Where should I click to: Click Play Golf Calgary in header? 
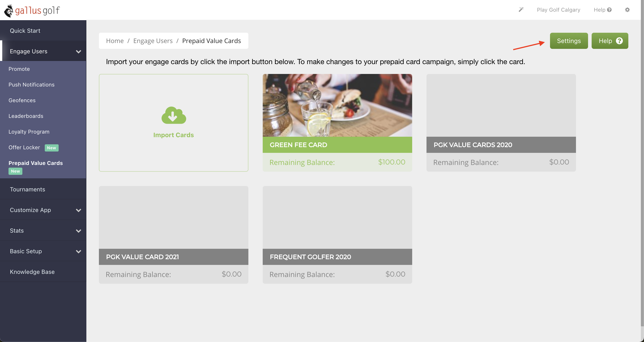click(558, 10)
